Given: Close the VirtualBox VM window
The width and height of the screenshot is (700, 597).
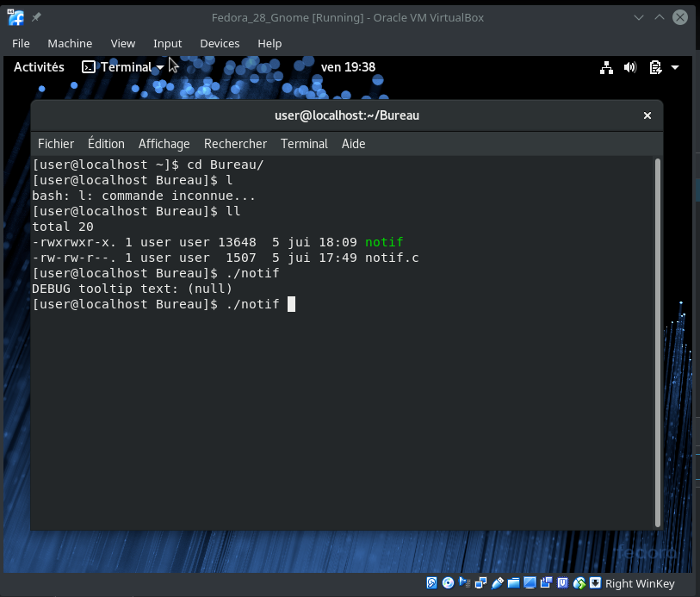Looking at the screenshot, I should point(680,17).
